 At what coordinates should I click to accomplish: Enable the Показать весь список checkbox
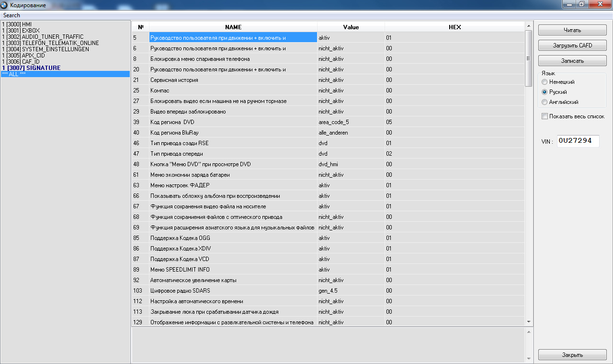point(545,116)
